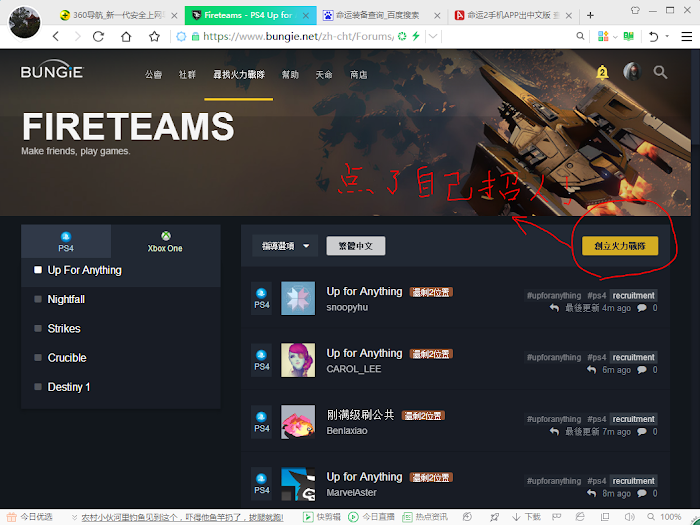The height and width of the screenshot is (525, 700).
Task: Open the 社群 nav menu
Action: tap(187, 75)
